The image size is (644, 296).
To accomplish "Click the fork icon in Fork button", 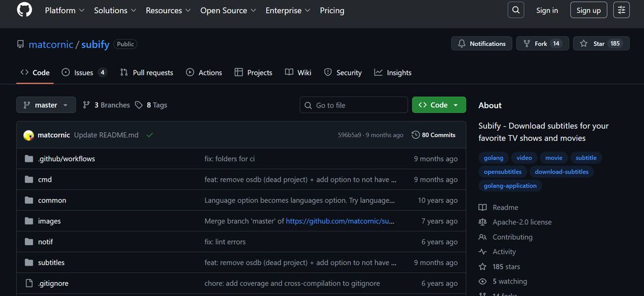I will click(x=526, y=43).
